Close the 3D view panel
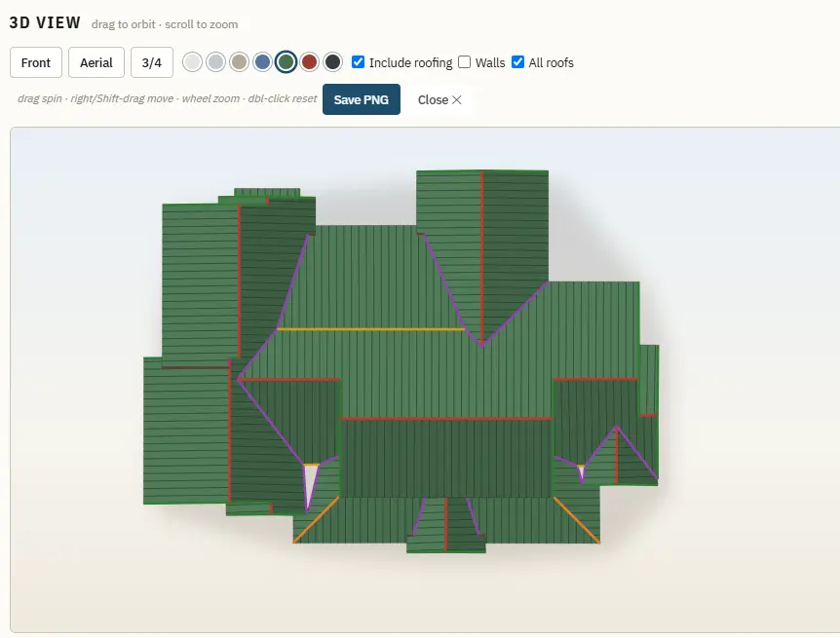This screenshot has width=840, height=638. pyautogui.click(x=439, y=100)
